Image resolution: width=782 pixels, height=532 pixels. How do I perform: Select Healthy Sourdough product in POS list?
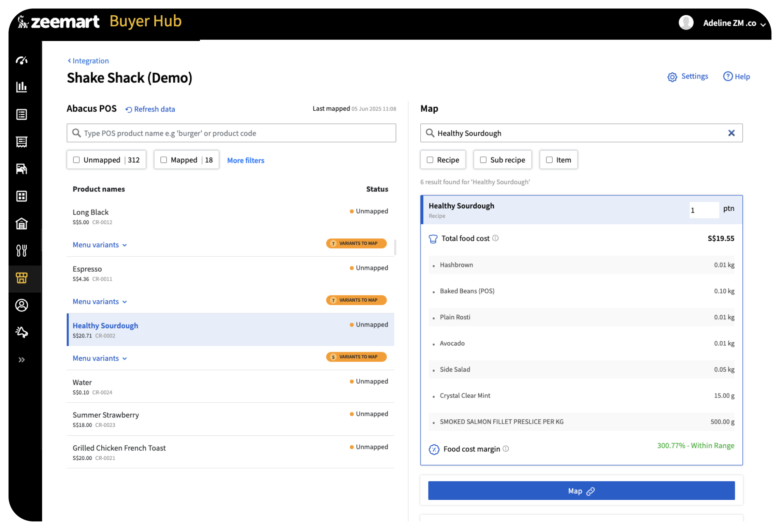(x=231, y=330)
